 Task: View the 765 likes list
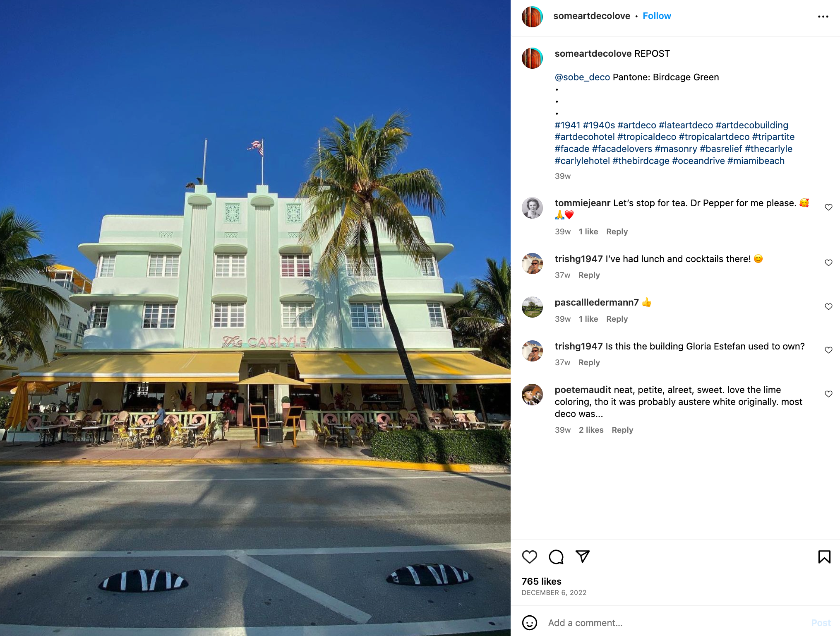pos(541,582)
